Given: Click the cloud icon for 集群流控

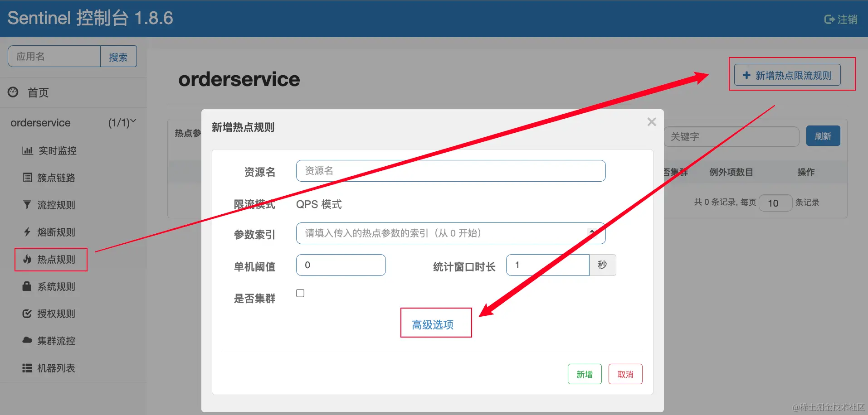Looking at the screenshot, I should 27,340.
